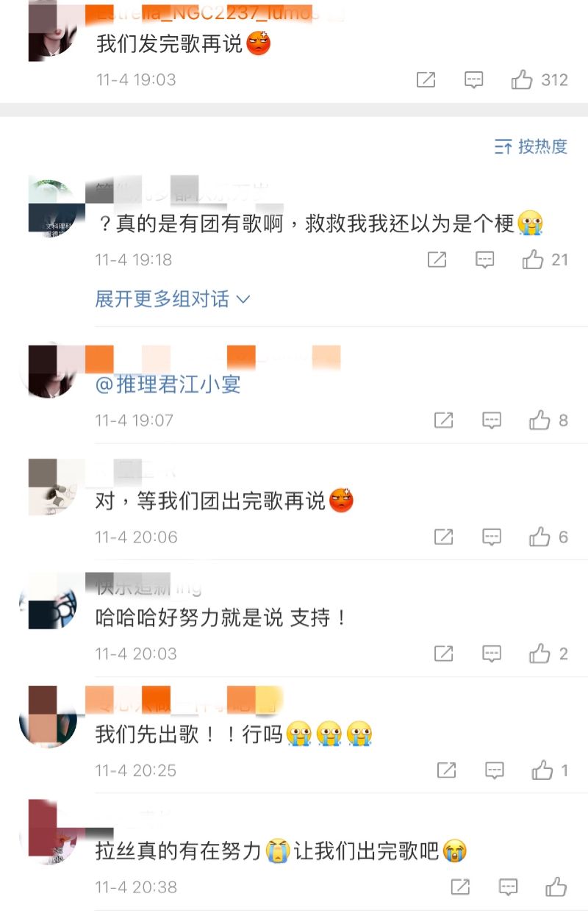
Task: Open the 按热度 sort order dropdown
Action: point(531,146)
